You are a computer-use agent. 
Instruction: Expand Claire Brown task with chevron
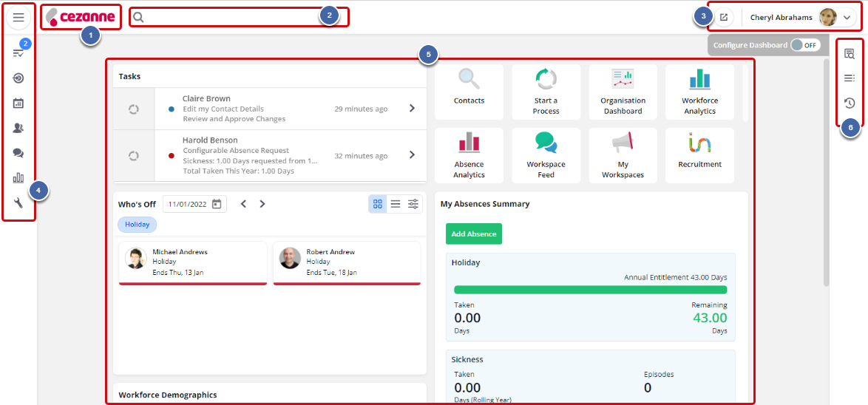pos(412,109)
